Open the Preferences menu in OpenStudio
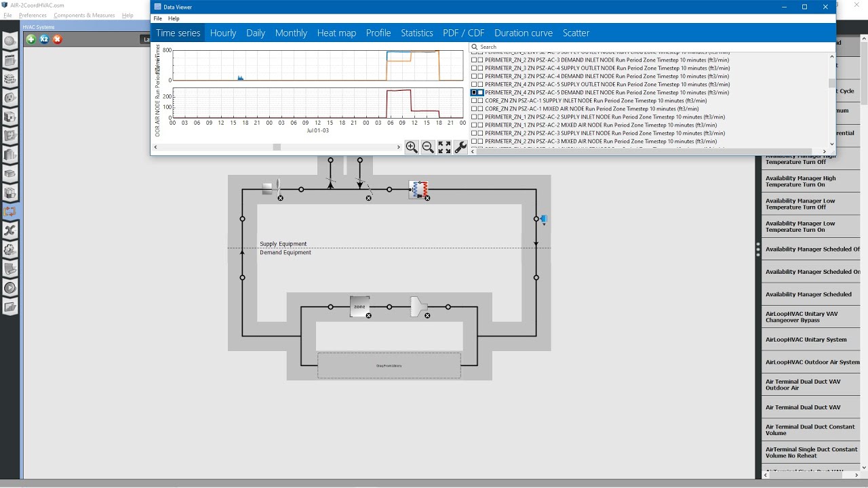This screenshot has height=488, width=868. point(33,15)
